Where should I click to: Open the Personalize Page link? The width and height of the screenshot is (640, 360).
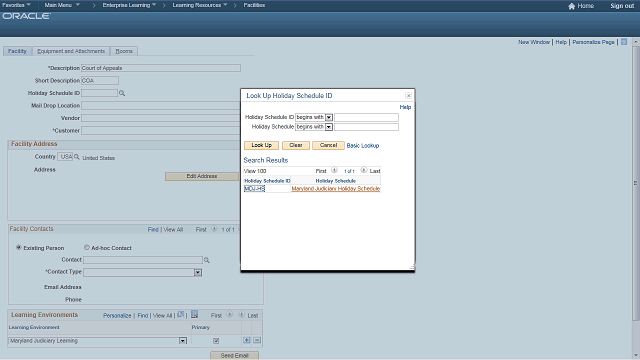[x=593, y=42]
